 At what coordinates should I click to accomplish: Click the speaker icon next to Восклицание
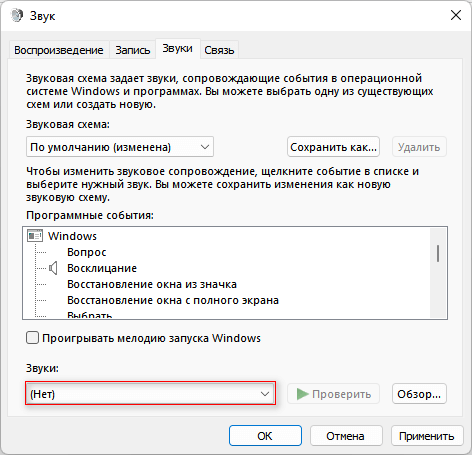[53, 268]
